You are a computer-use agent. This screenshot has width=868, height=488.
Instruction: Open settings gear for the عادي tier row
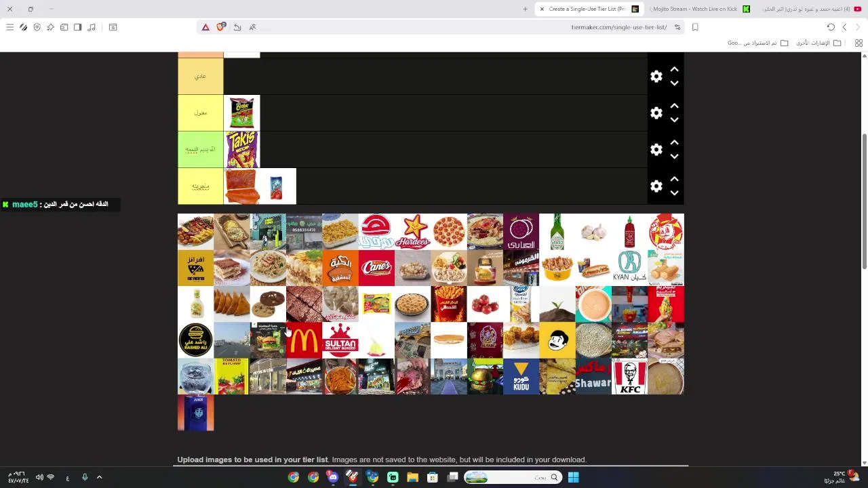pyautogui.click(x=656, y=77)
